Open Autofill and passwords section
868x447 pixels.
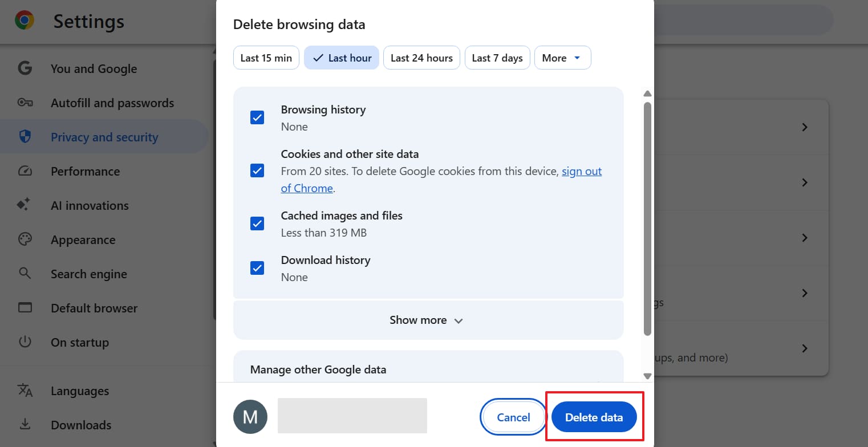tap(105, 103)
